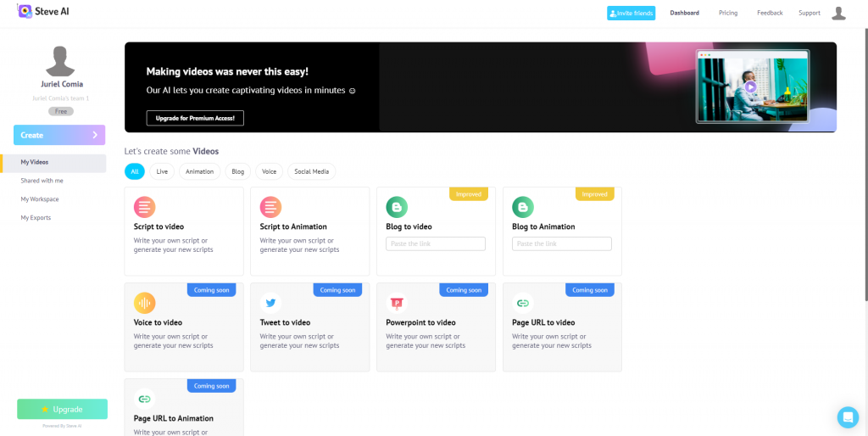Click the Powered By Steve AI text
This screenshot has height=436, width=868.
[x=62, y=426]
